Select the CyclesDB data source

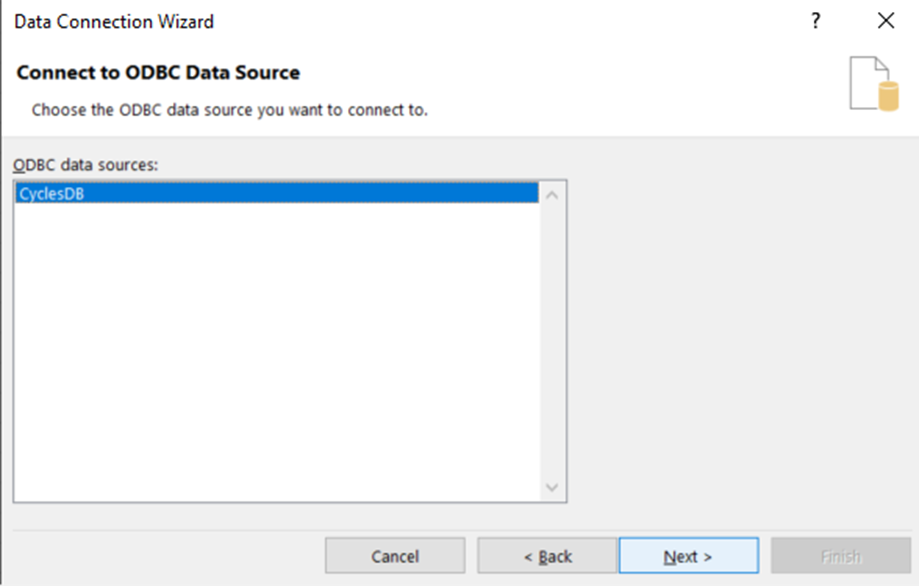click(277, 193)
